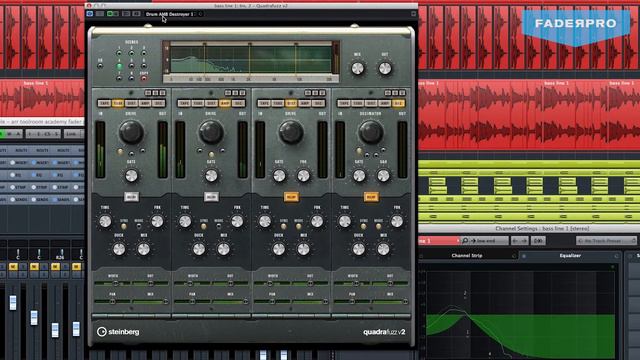Disable the orange band 3 DELAY button
The width and height of the screenshot is (640, 360).
(291, 197)
